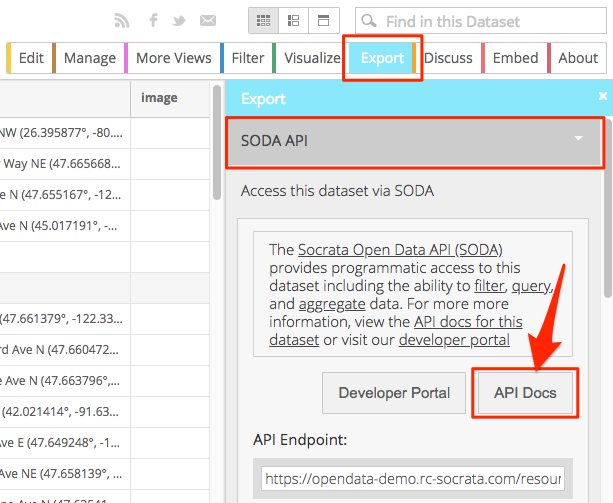The image size is (613, 503).
Task: Open the Embed tab
Action: pyautogui.click(x=514, y=58)
